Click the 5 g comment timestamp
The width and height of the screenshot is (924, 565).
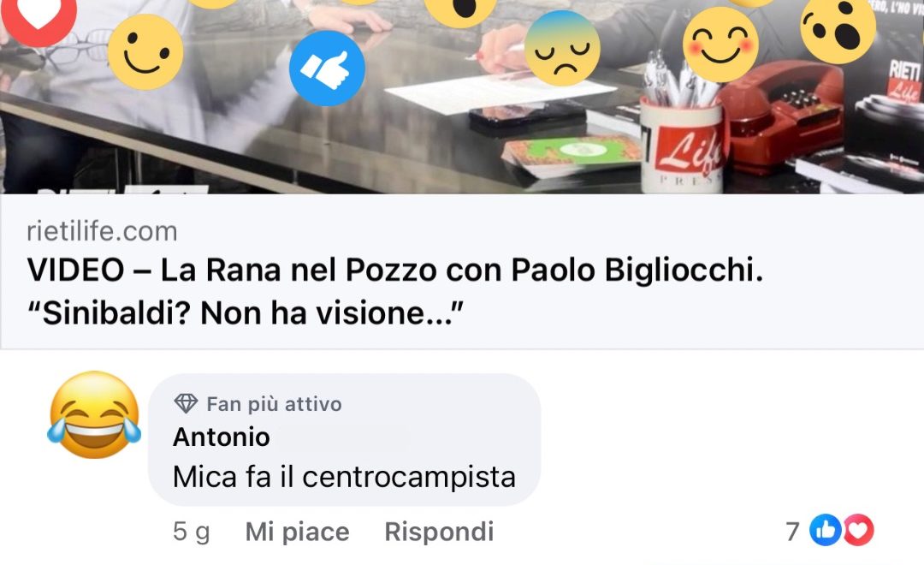point(192,532)
